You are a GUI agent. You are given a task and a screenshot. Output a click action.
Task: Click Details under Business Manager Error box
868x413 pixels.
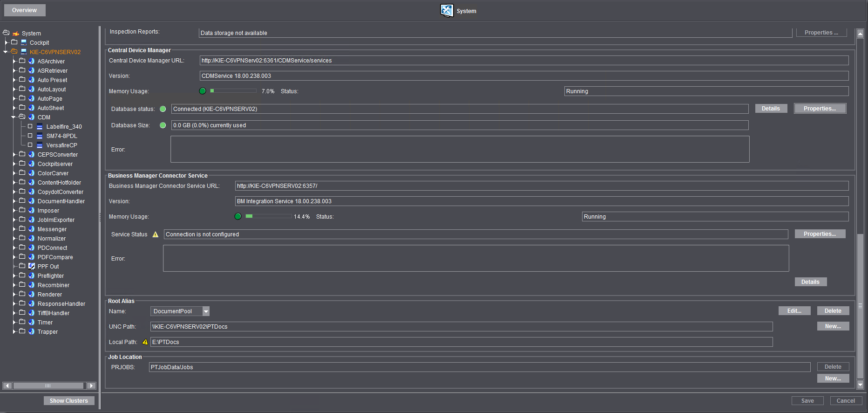coord(810,282)
